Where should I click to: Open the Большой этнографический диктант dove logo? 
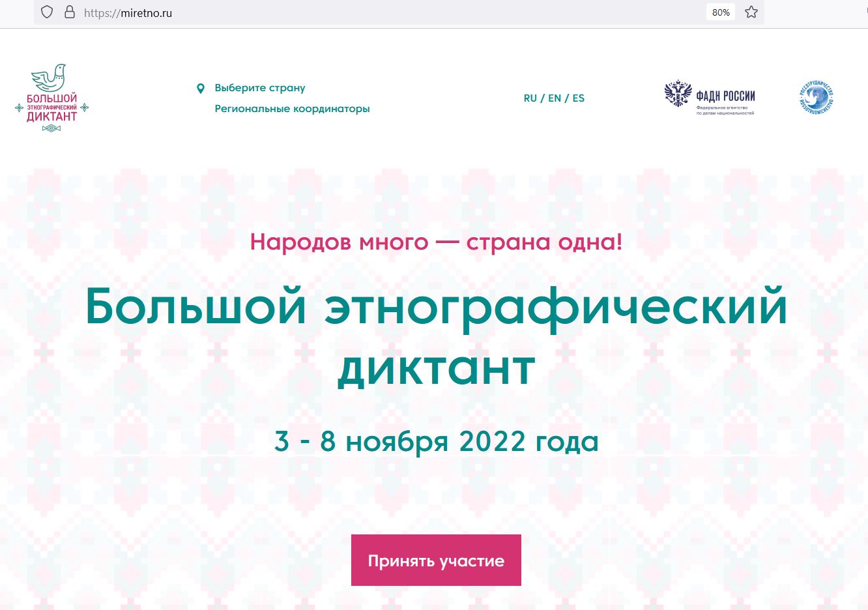(52, 98)
